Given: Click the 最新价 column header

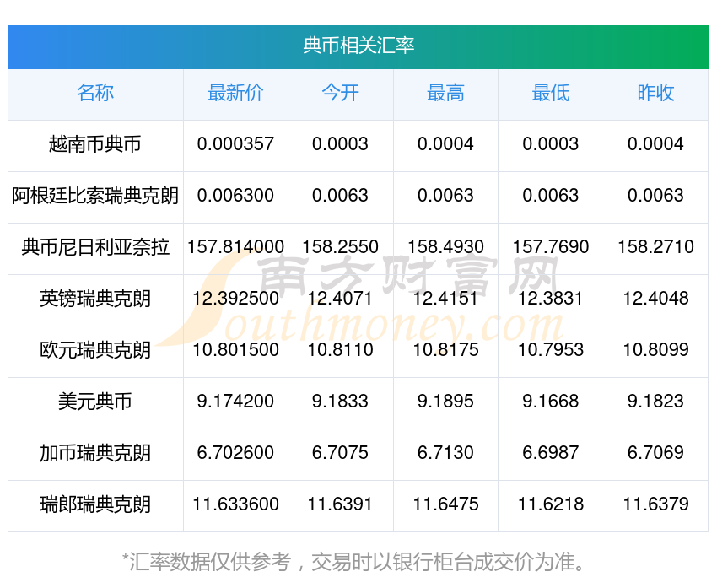Looking at the screenshot, I should [235, 94].
